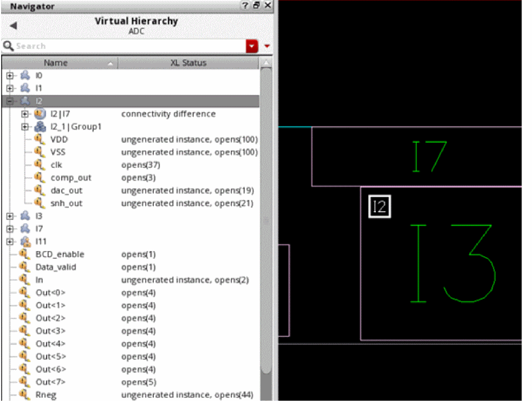Click the In net icon
This screenshot has height=401, width=532.
point(24,279)
